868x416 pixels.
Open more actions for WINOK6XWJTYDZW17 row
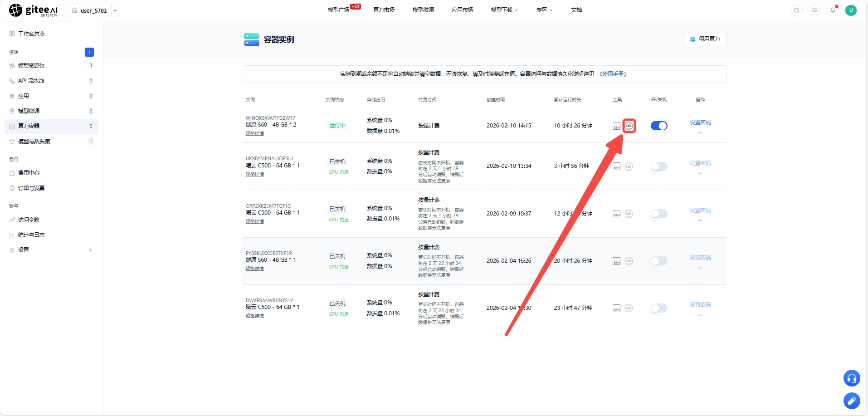(x=700, y=132)
